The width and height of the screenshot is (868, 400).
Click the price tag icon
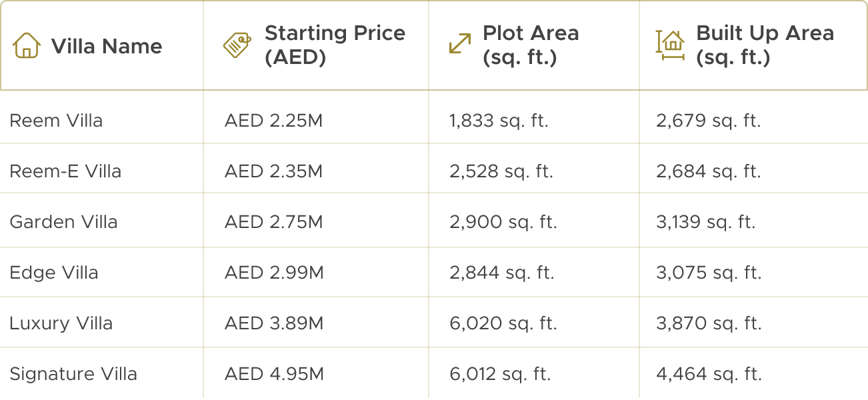click(x=237, y=45)
